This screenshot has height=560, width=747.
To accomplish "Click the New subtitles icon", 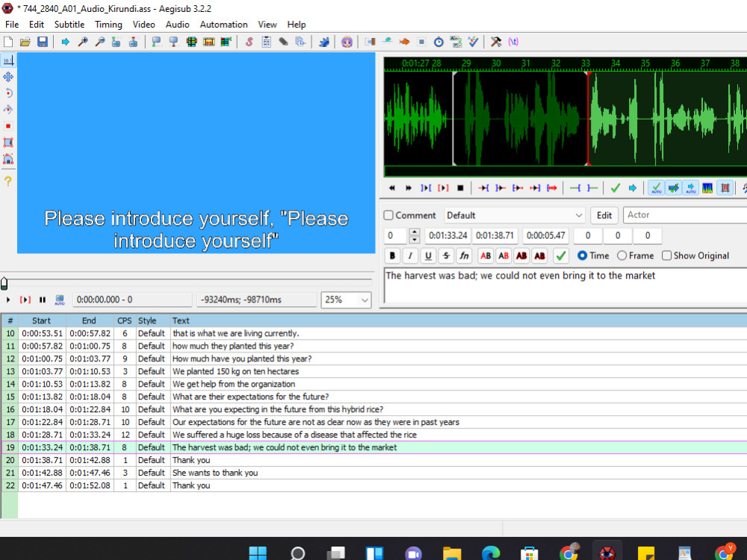I will tap(8, 42).
